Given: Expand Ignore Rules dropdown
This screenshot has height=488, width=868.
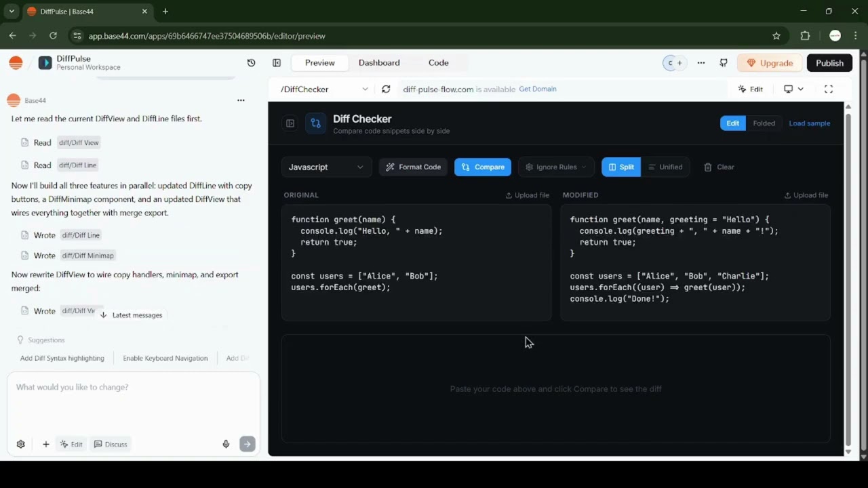Looking at the screenshot, I should pyautogui.click(x=556, y=167).
